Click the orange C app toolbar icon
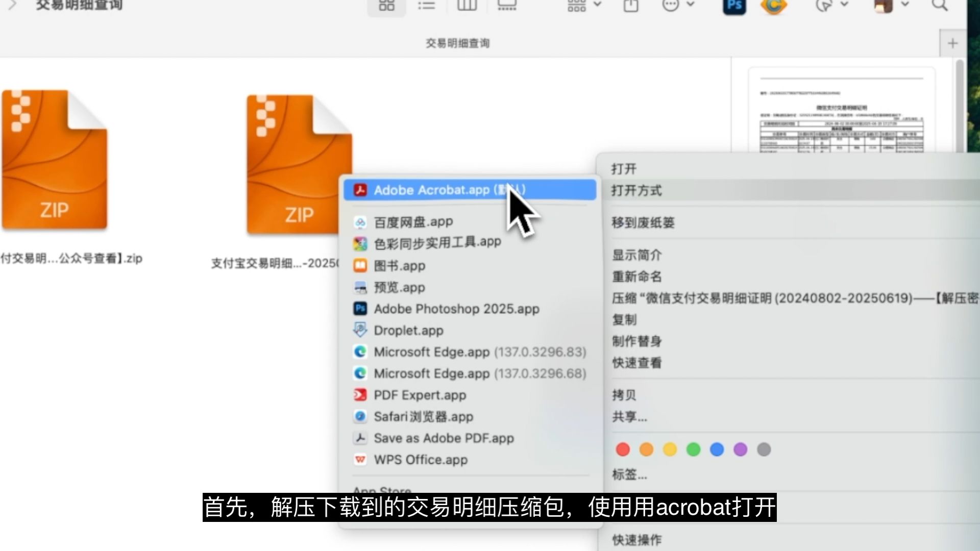The image size is (980, 551). (x=773, y=6)
